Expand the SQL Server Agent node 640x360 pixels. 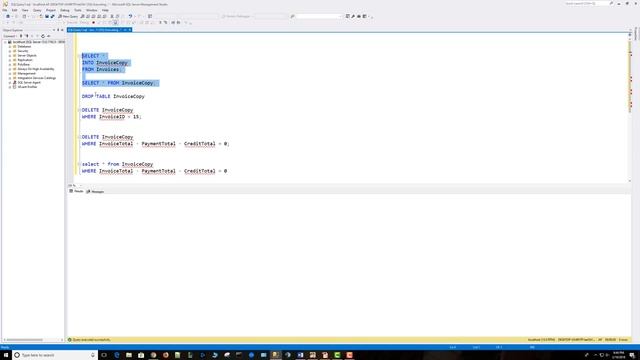point(10,82)
